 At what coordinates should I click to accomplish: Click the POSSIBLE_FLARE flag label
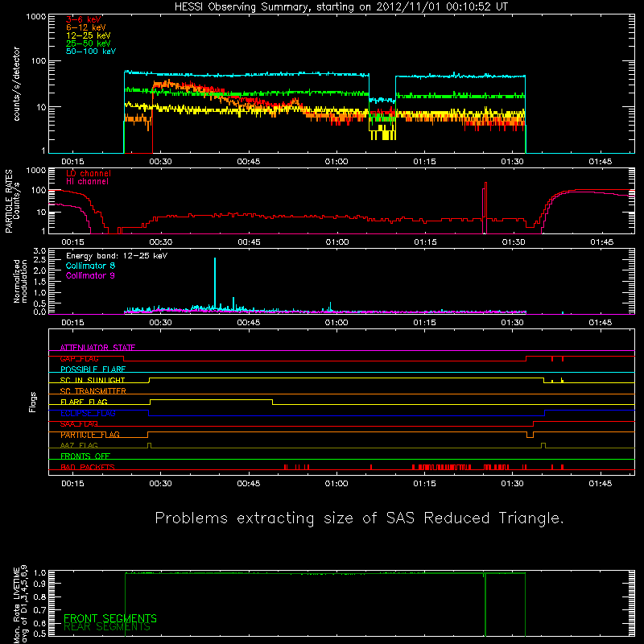pyautogui.click(x=93, y=369)
